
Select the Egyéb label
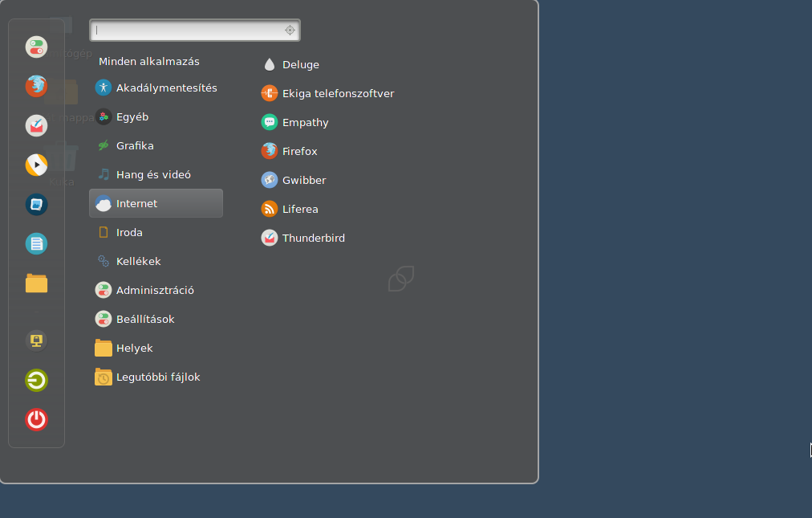click(132, 117)
